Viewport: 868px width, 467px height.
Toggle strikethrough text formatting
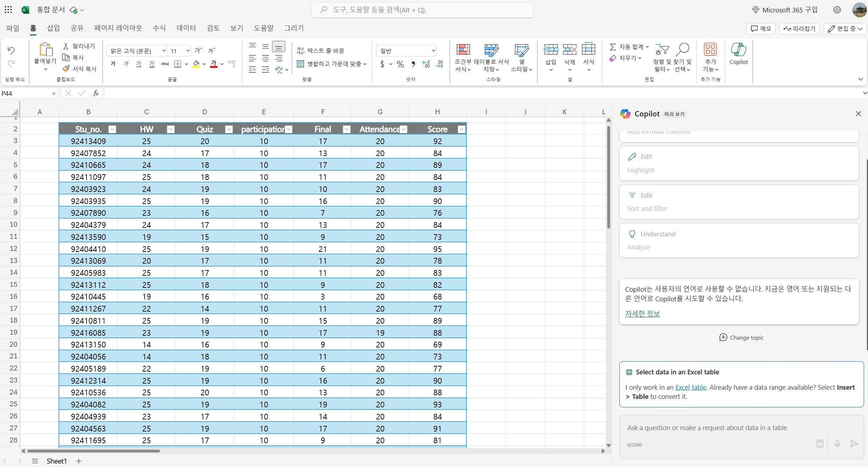tap(165, 64)
